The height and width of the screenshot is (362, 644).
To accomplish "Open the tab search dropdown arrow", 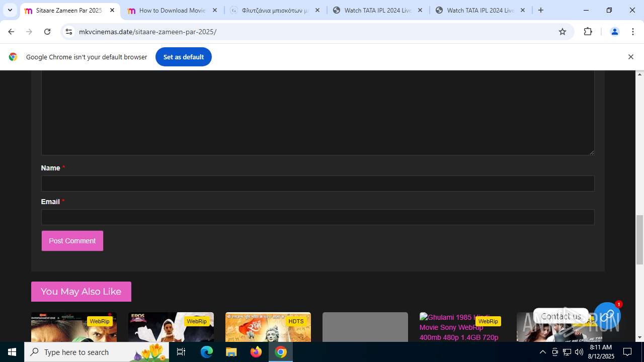I will [x=10, y=10].
